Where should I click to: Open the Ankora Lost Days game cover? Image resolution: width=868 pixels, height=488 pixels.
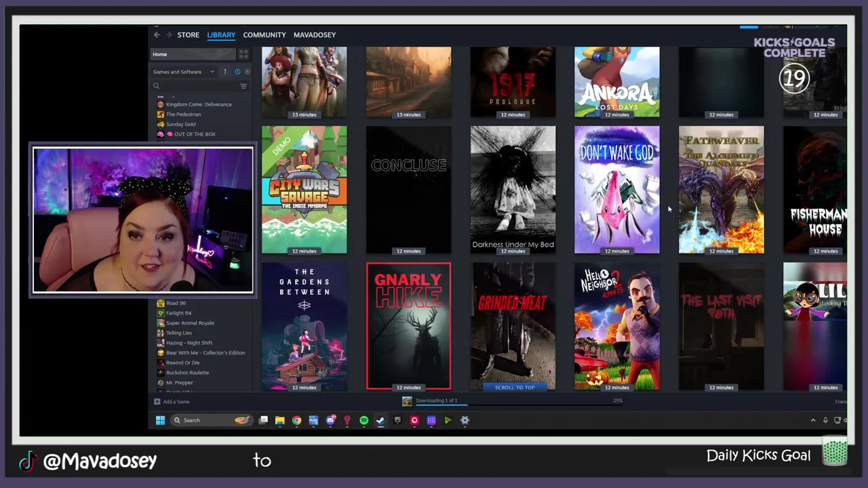click(617, 82)
